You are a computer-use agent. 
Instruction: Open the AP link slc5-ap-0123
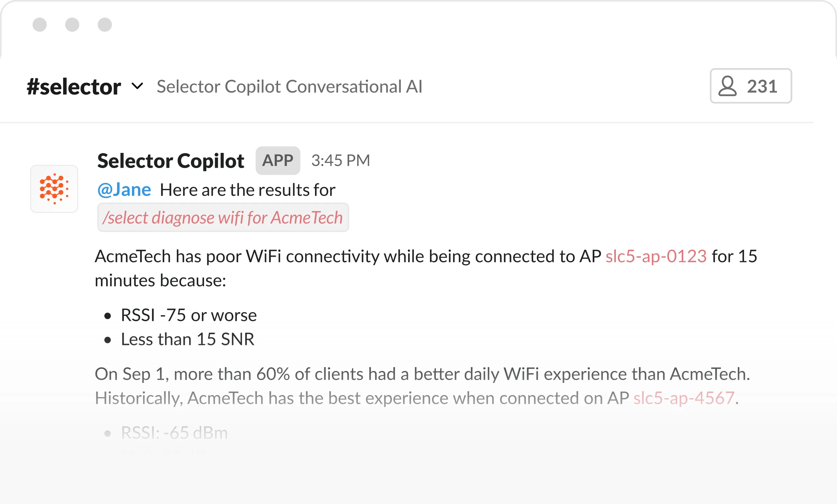(x=656, y=256)
